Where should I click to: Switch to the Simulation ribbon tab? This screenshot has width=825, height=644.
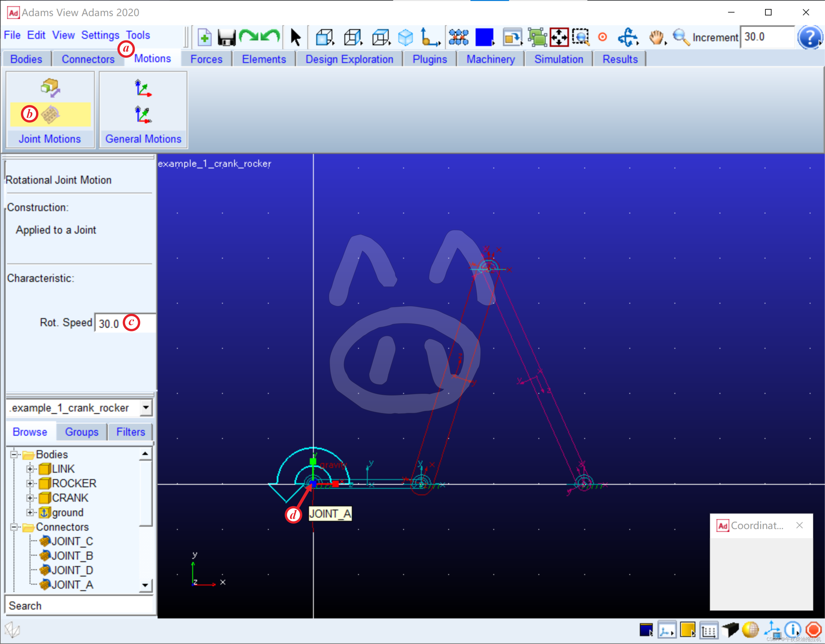(x=558, y=59)
